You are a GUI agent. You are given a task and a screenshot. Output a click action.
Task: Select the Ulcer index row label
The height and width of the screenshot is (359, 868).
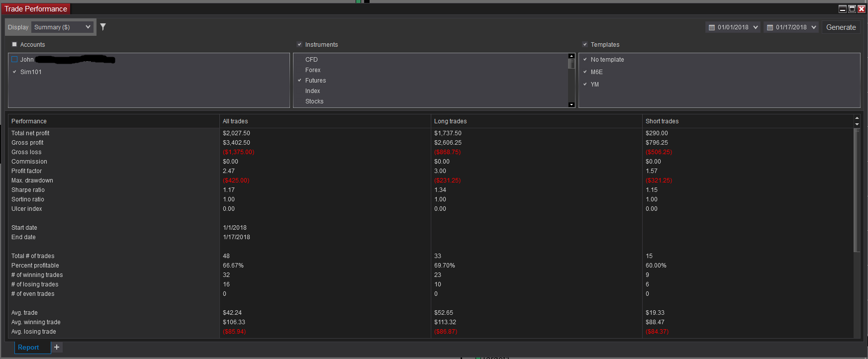point(27,209)
